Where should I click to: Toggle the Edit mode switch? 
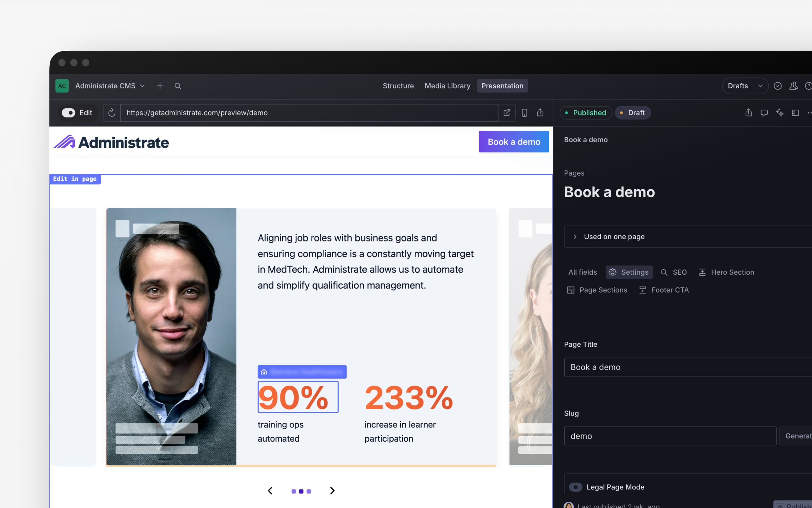tap(69, 113)
